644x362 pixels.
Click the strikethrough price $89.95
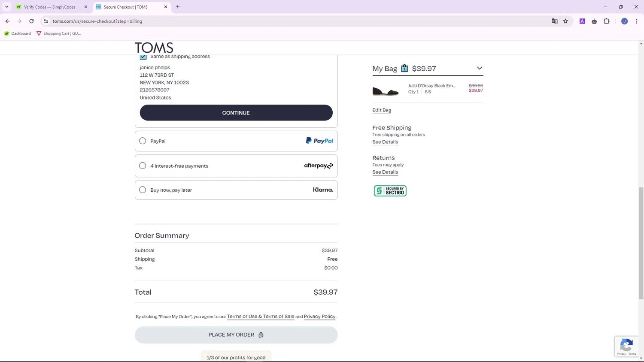[476, 86]
